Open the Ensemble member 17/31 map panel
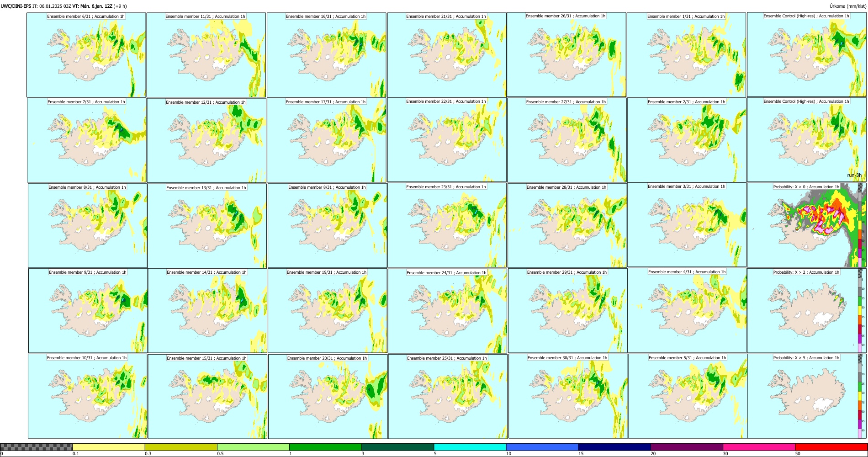The width and height of the screenshot is (868, 457). tap(327, 140)
